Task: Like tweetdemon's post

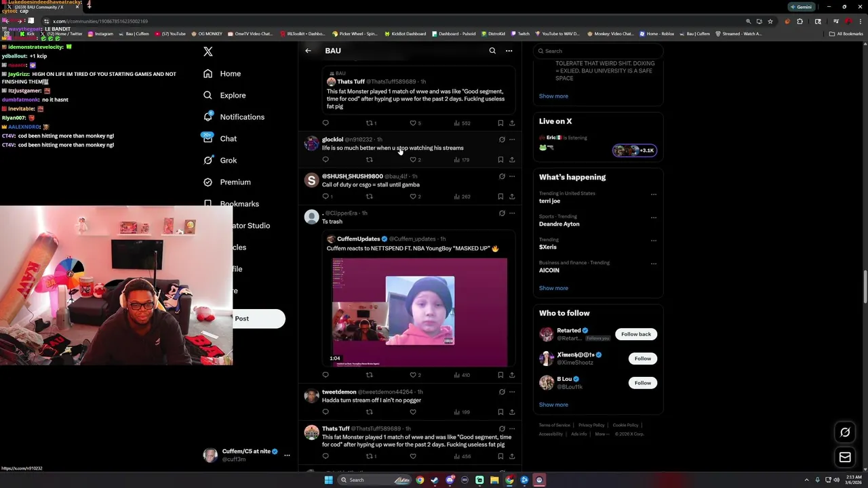Action: [x=413, y=412]
